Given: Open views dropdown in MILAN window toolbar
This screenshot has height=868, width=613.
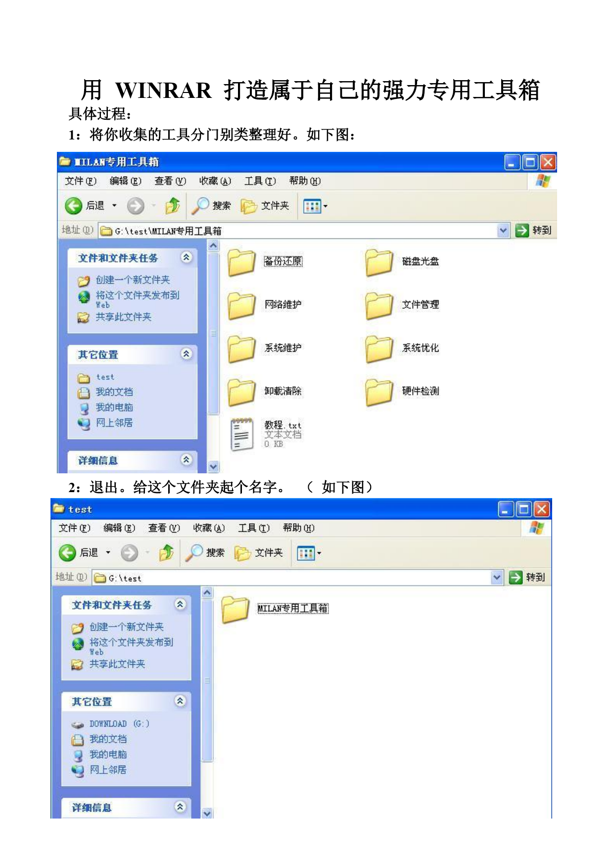Looking at the screenshot, I should [315, 206].
